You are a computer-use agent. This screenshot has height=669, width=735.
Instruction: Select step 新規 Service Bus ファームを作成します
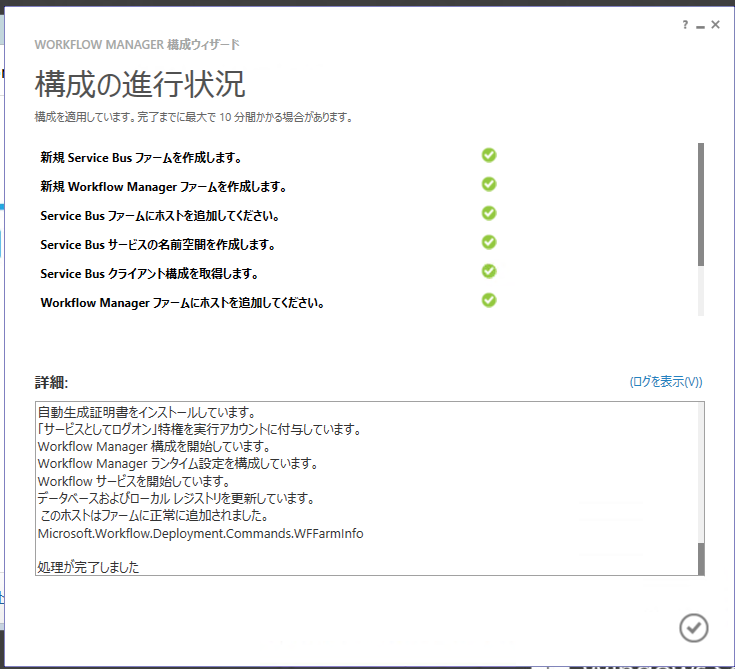[141, 158]
